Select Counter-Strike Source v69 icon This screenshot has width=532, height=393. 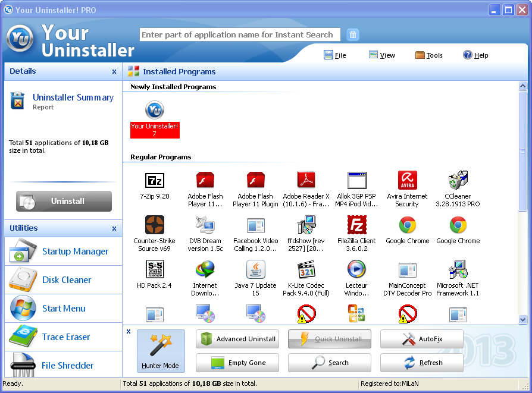coord(155,225)
